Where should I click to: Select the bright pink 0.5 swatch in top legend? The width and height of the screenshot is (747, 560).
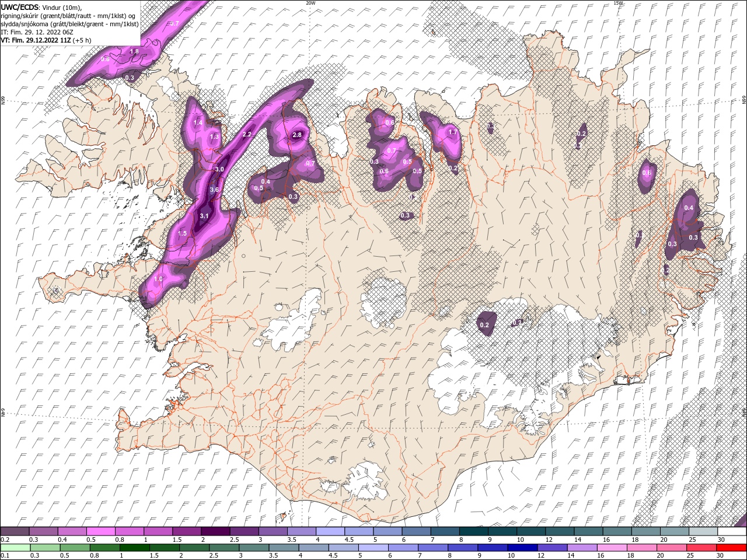click(100, 531)
